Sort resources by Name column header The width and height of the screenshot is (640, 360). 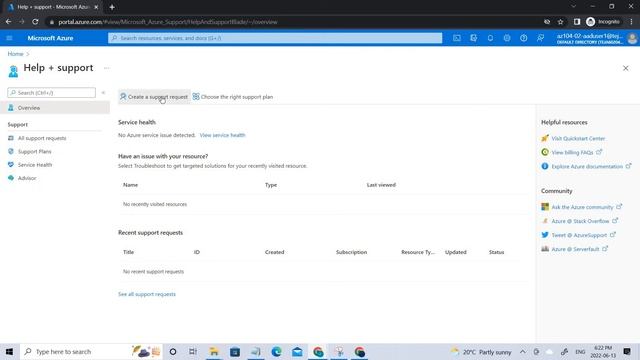coord(131,185)
